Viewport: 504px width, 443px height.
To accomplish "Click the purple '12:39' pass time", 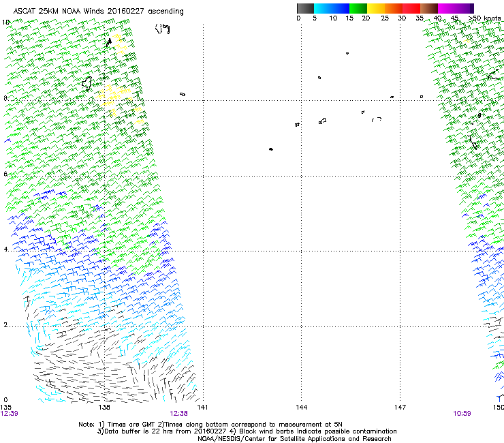I will coord(10,414).
